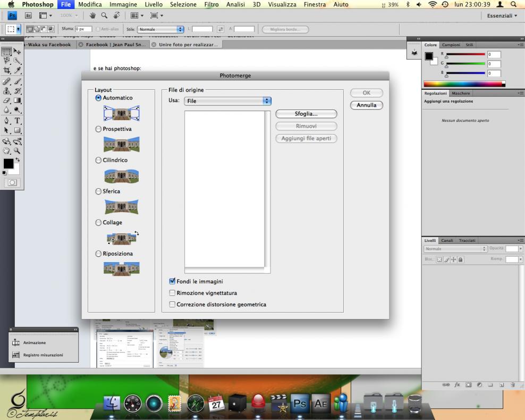Enable Rimozione vignettatura
Screen dimensions: 525x420
[172, 293]
